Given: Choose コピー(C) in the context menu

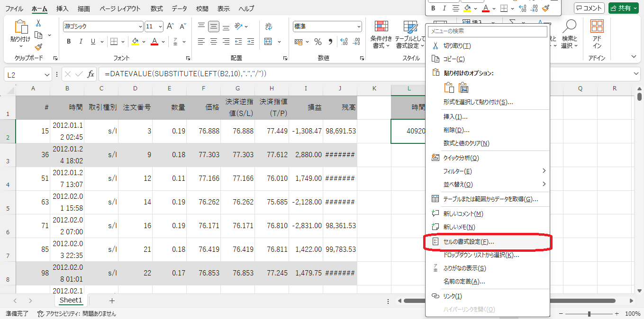Looking at the screenshot, I should point(488,59).
